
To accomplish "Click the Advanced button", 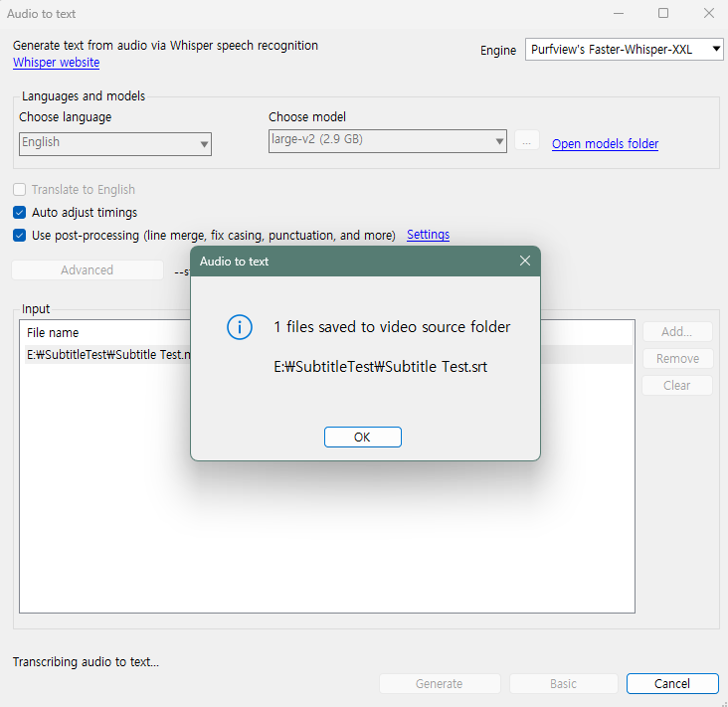I will click(88, 270).
